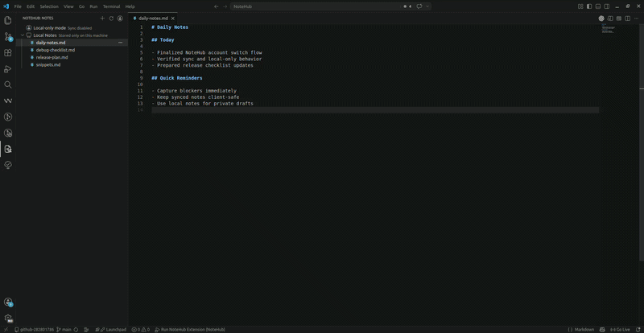Open the Help menu

[x=130, y=6]
